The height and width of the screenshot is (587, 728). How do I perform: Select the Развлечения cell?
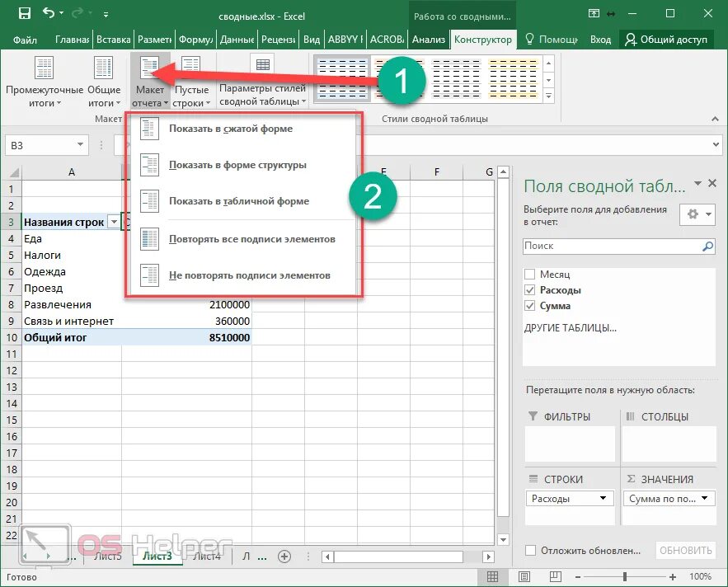point(72,305)
